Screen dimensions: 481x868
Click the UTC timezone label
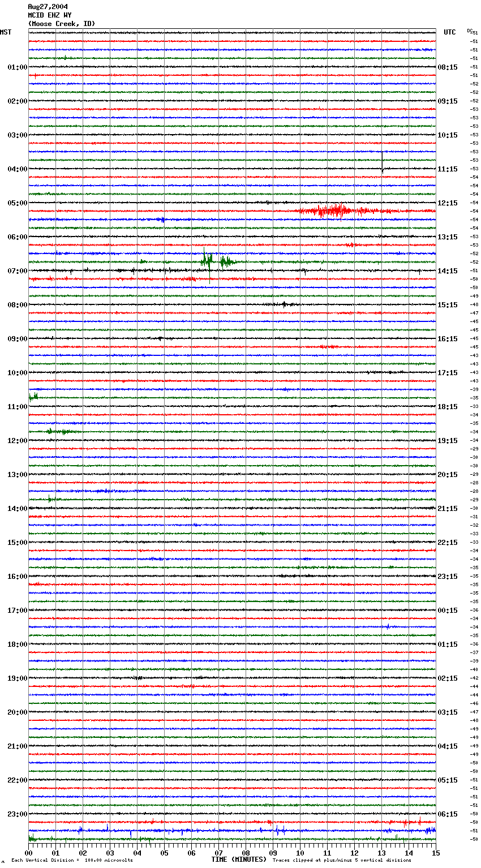point(450,32)
